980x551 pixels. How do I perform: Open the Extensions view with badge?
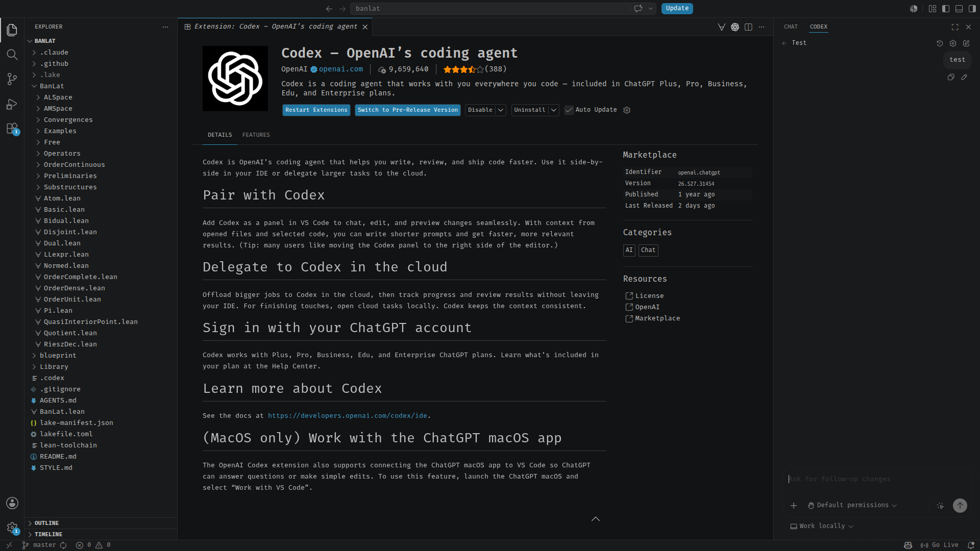(12, 129)
